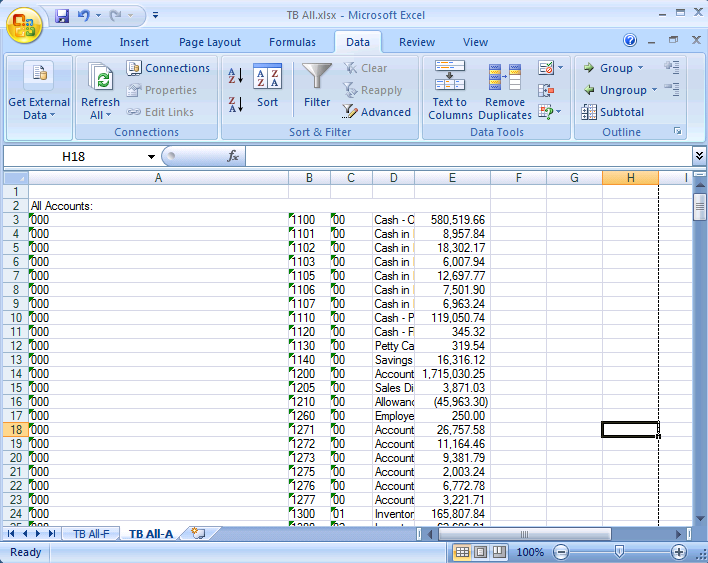Click the Subtotal button
Viewport: 708px width, 563px height.
click(613, 112)
